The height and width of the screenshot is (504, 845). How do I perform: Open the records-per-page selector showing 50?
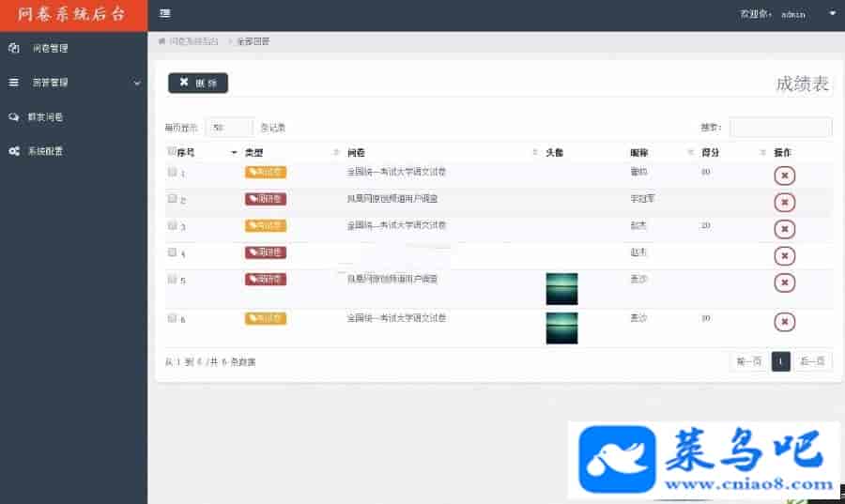pos(229,128)
